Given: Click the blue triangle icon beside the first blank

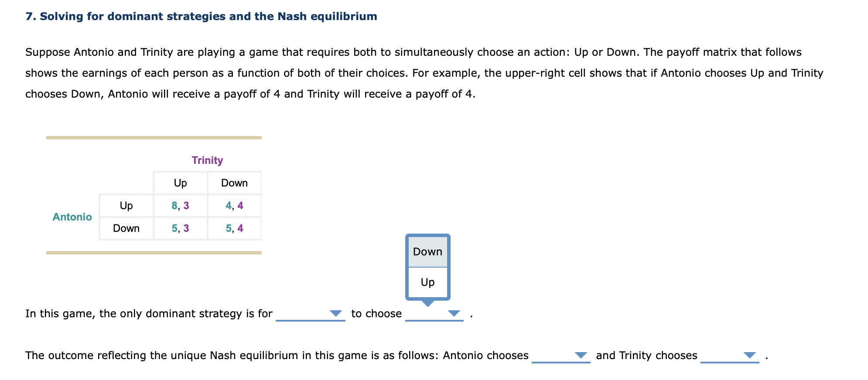Looking at the screenshot, I should click(x=335, y=312).
